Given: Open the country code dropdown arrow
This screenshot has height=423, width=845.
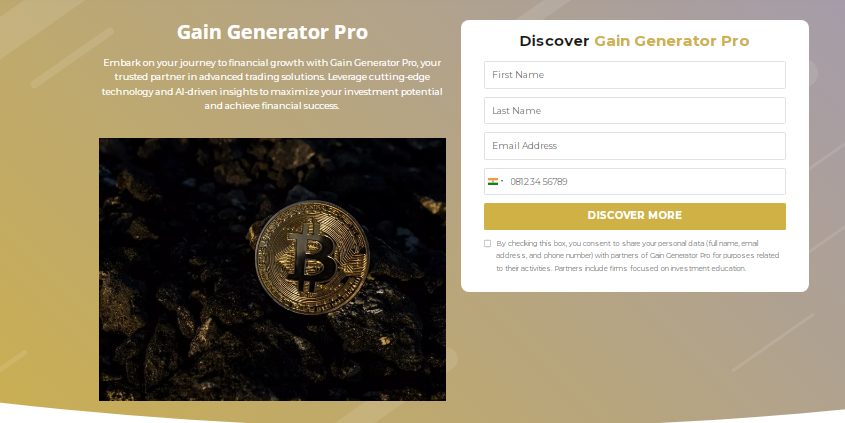Looking at the screenshot, I should tap(502, 182).
